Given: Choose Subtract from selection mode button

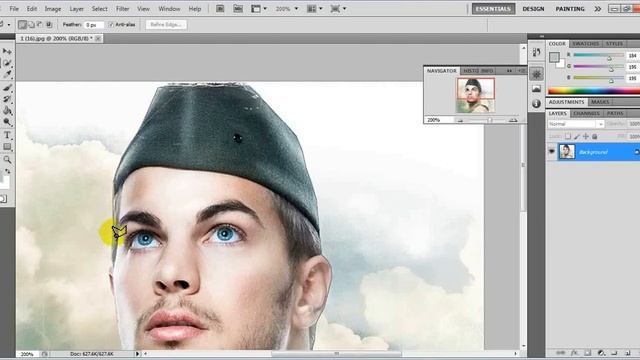Looking at the screenshot, I should tap(40, 24).
